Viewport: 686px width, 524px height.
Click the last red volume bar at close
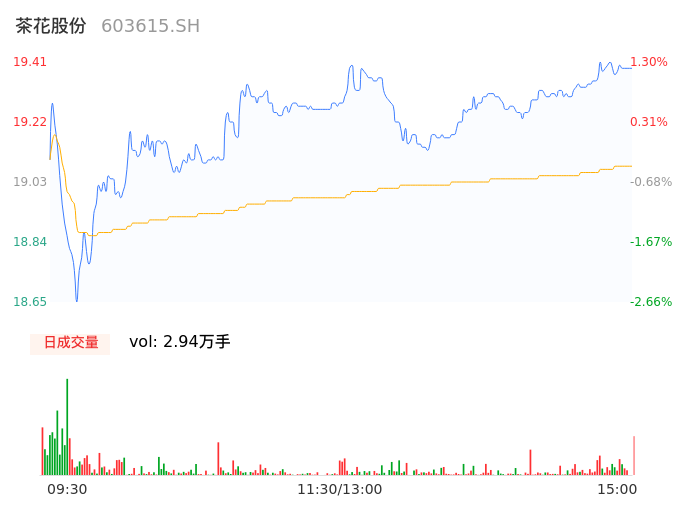coord(633,456)
